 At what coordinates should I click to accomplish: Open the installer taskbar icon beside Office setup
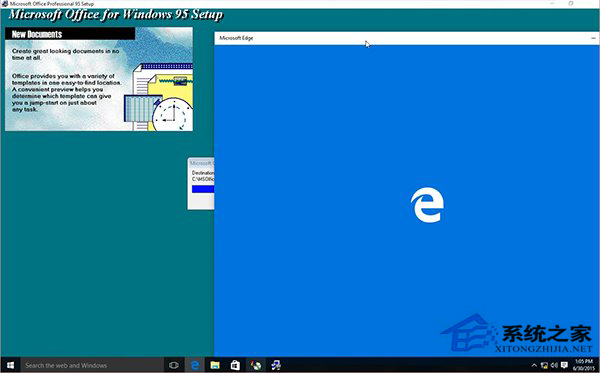276,365
